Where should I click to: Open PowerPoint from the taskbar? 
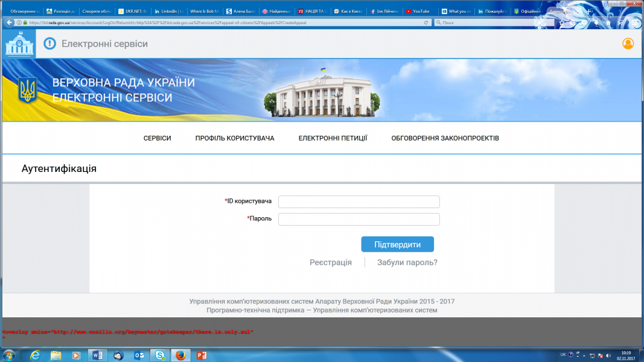tap(201, 355)
